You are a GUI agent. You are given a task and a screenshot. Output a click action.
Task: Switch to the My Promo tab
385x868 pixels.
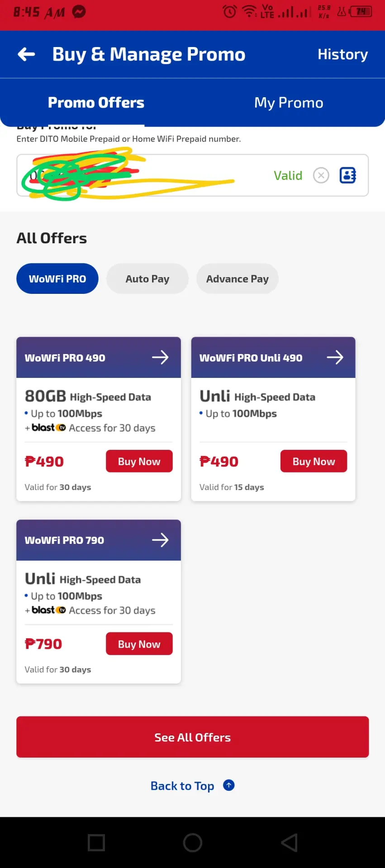[x=289, y=103]
